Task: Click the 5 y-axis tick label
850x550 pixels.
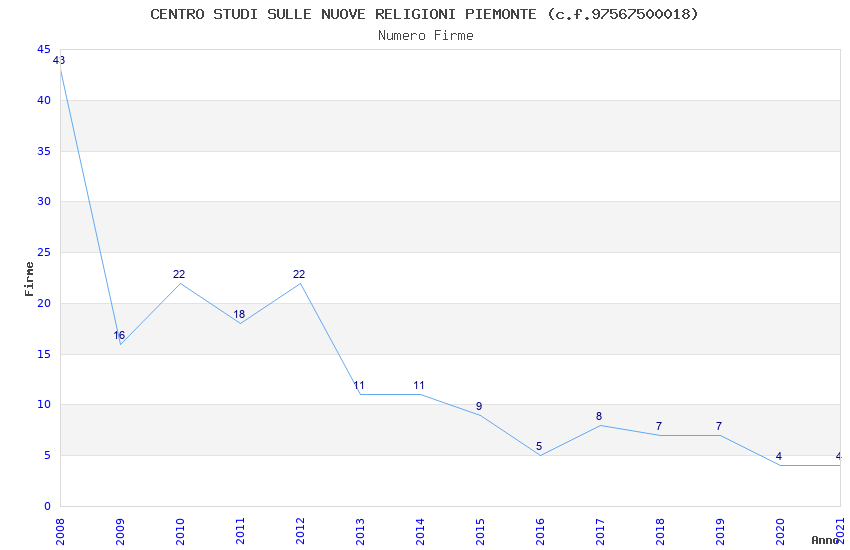Action: [x=47, y=455]
